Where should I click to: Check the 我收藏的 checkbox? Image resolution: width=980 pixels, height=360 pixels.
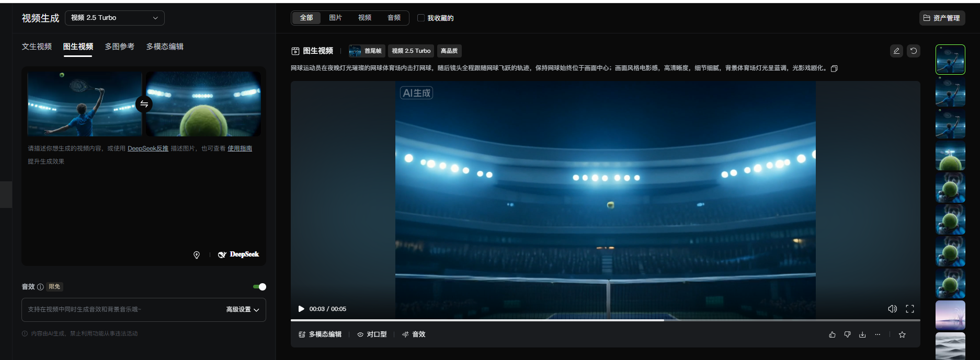421,18
